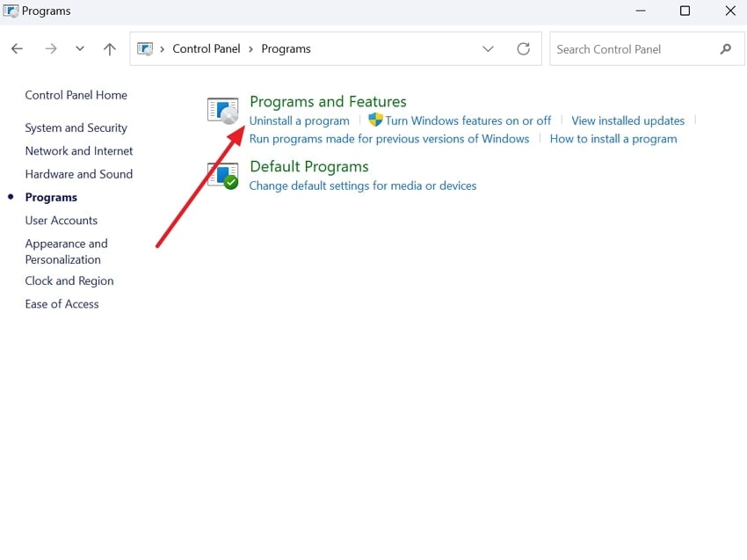Viewport: 747px width, 560px height.
Task: Select the Control Panel breadcrumb
Action: [x=207, y=48]
